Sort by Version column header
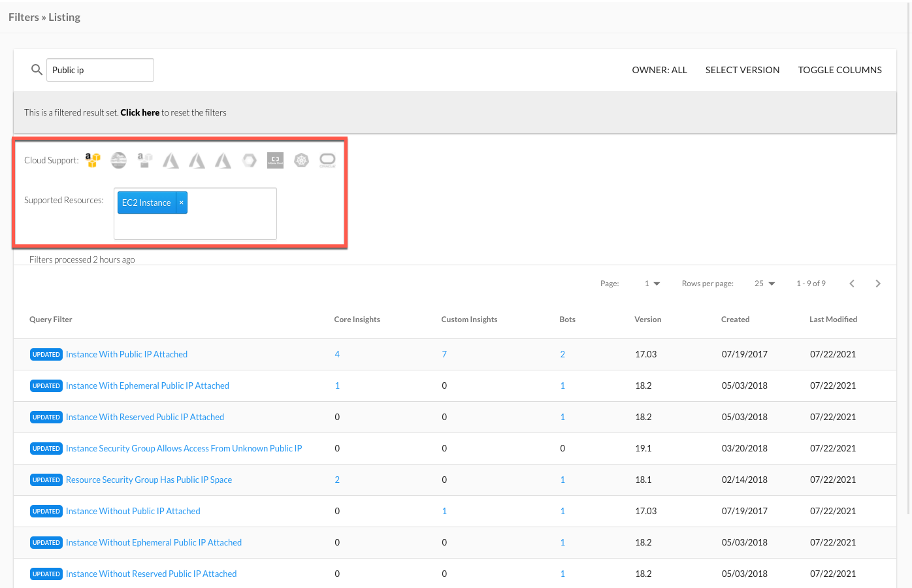This screenshot has width=912, height=588. 648,319
